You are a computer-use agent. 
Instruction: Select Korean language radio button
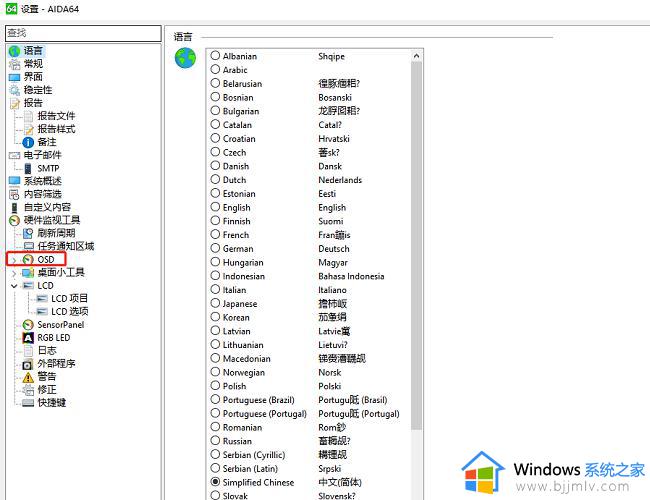215,317
